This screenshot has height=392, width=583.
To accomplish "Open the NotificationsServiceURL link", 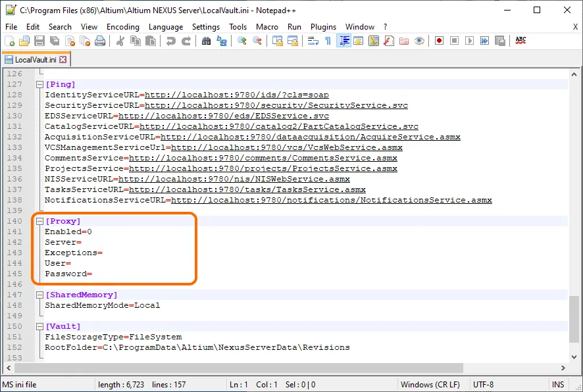I will point(331,200).
